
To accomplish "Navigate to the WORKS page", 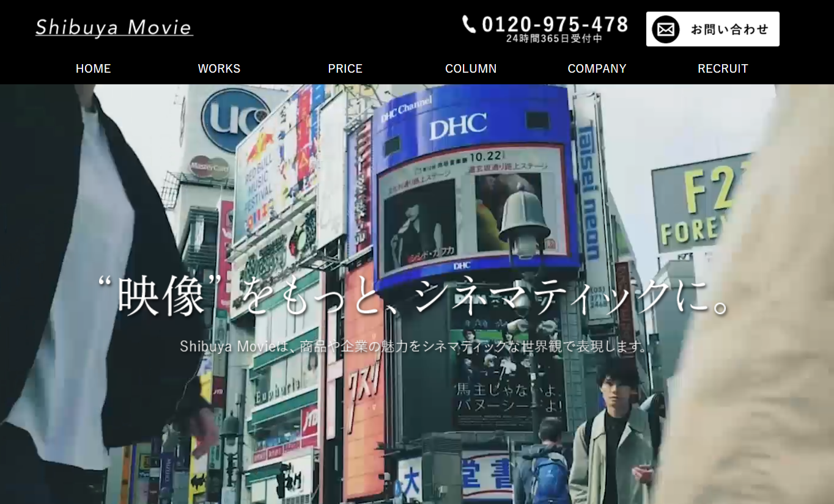I will (218, 68).
